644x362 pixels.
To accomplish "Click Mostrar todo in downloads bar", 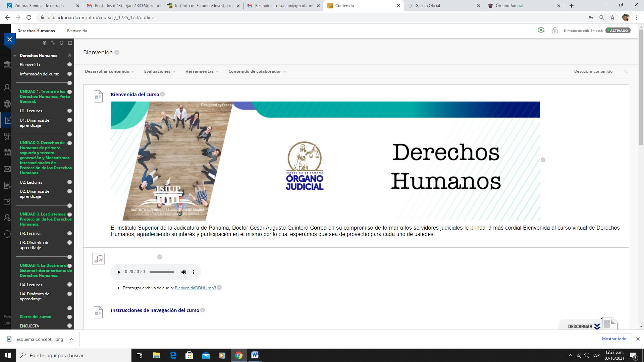I will coord(614,339).
